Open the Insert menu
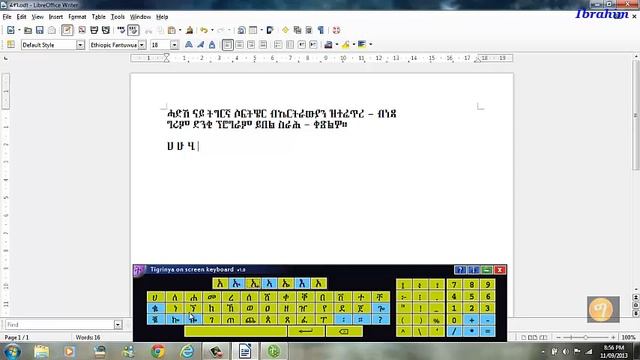The height and width of the screenshot is (360, 640). 56,17
